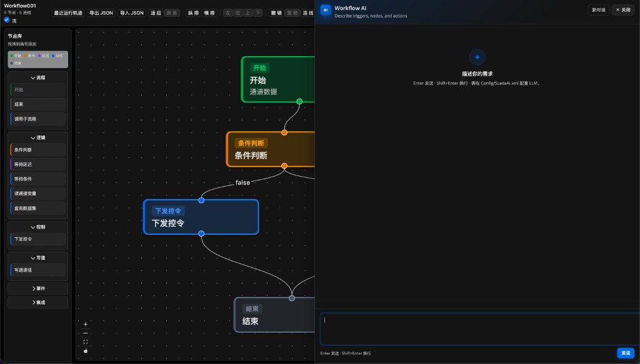Select the green 开始 node on canvas
The image size is (640, 364).
point(278,79)
